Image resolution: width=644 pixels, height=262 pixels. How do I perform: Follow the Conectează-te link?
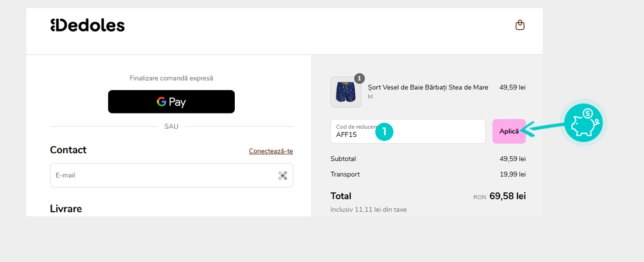[270, 151]
